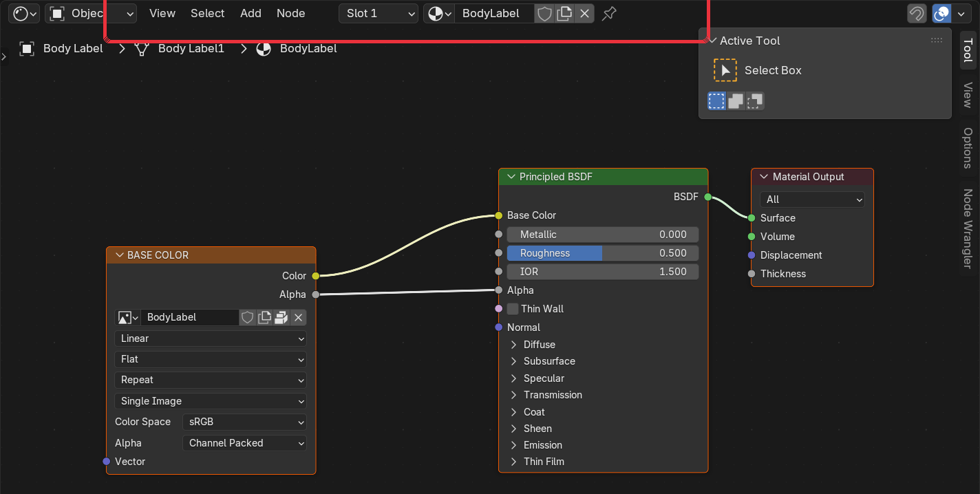Collapse the BASE COLOR node
This screenshot has height=494, width=980.
pos(118,255)
